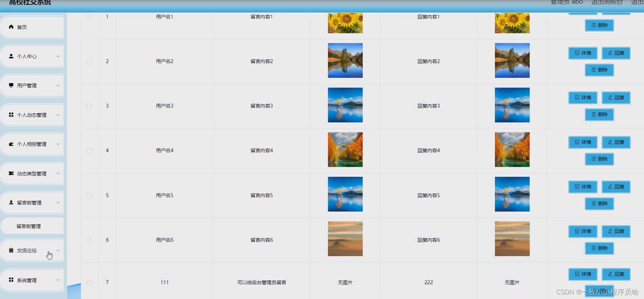
Task: Click 退出到前台 in the top bar
Action: tap(607, 2)
